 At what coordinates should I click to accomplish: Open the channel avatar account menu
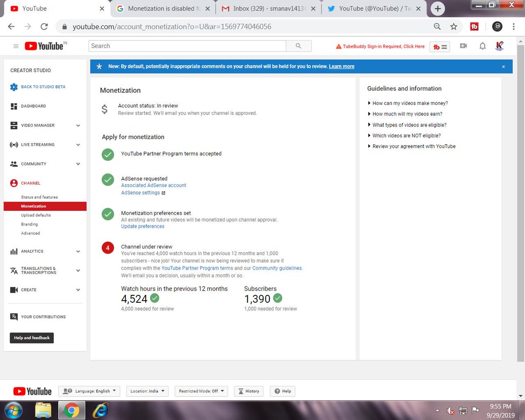[500, 46]
